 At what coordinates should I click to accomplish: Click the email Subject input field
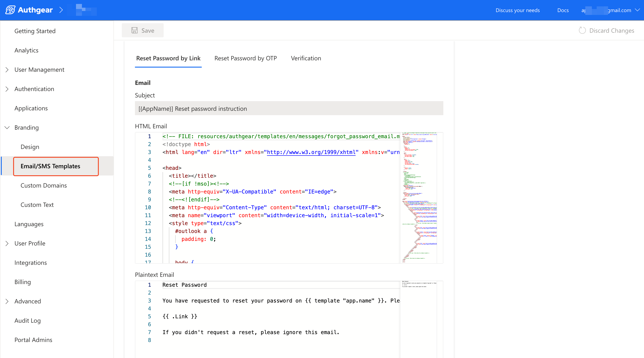[x=289, y=108]
